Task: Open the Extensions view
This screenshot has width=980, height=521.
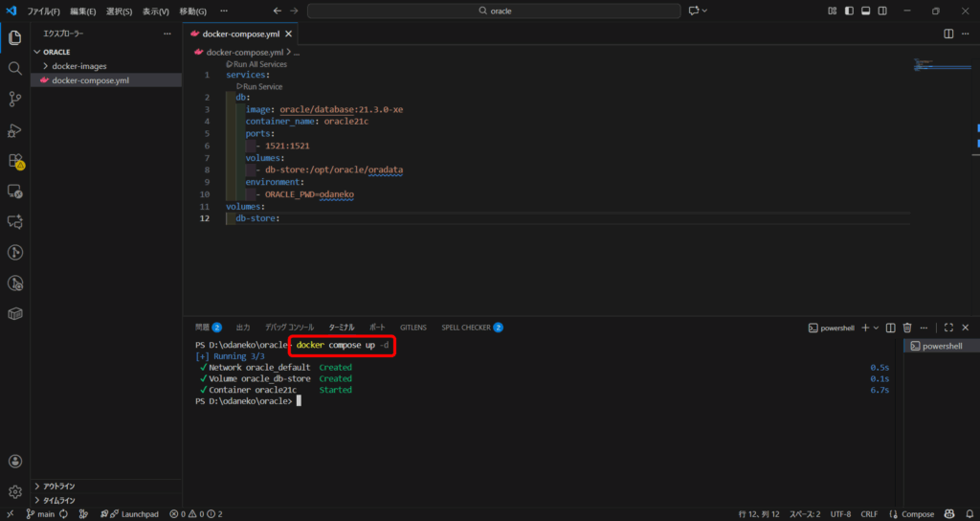Action: point(15,161)
